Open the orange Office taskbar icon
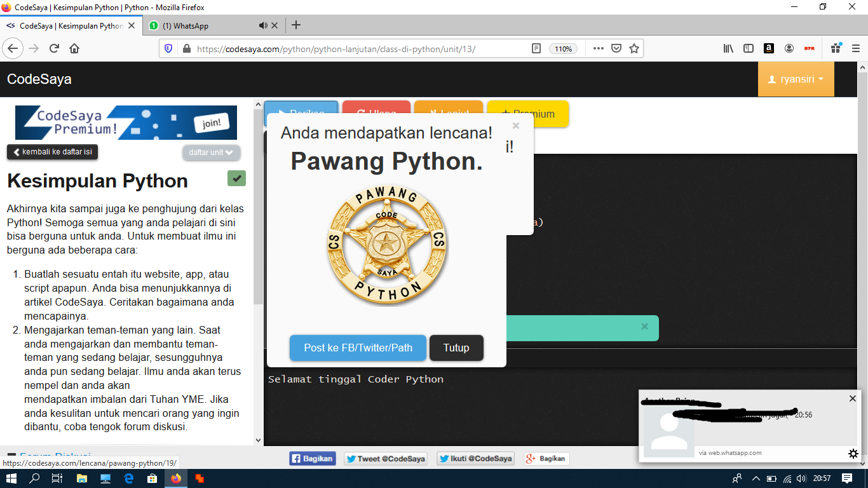The image size is (868, 488). tap(200, 478)
